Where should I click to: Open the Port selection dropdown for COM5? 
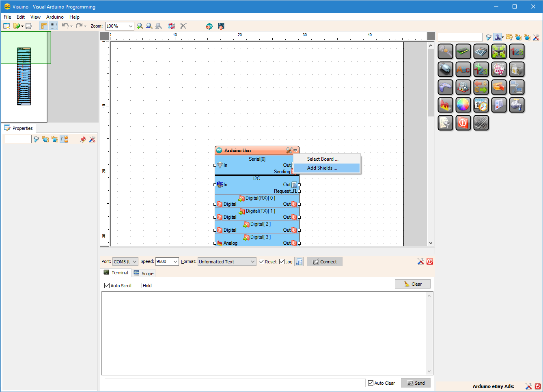[134, 261]
